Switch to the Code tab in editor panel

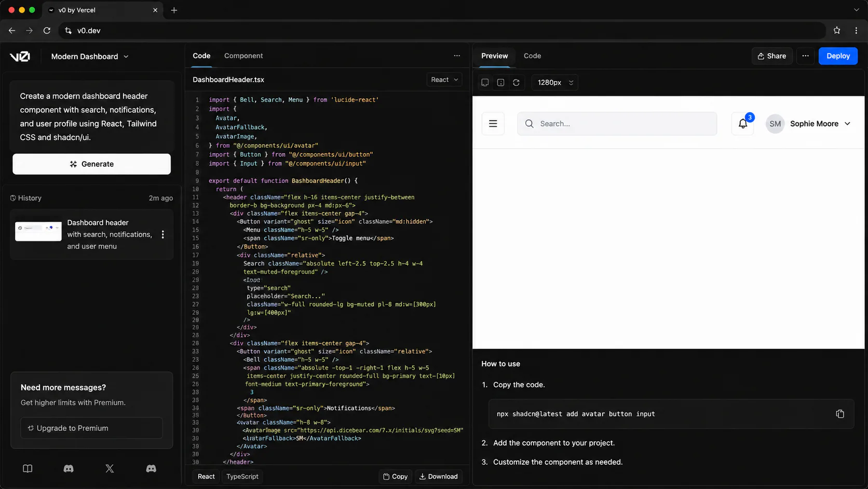pyautogui.click(x=201, y=56)
